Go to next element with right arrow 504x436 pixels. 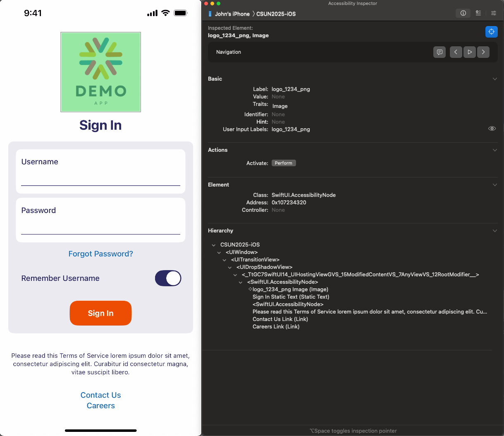[x=483, y=52]
